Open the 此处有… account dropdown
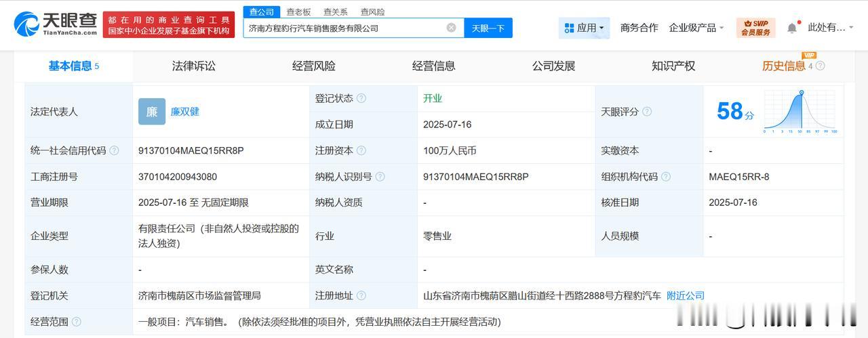The image size is (868, 338). point(832,28)
